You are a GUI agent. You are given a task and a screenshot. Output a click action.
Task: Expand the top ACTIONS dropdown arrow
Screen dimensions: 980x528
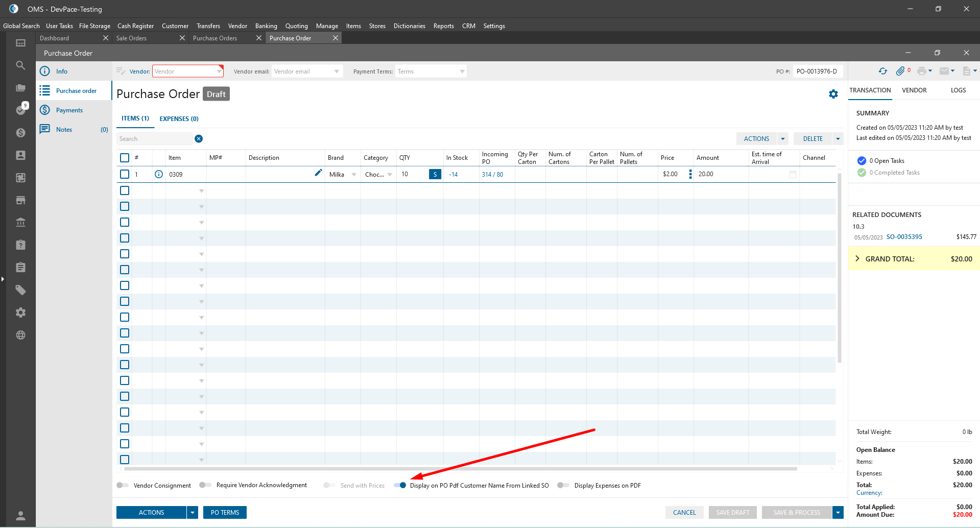point(783,139)
